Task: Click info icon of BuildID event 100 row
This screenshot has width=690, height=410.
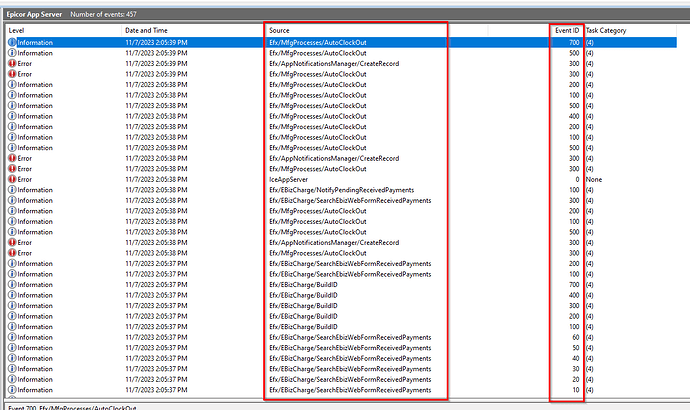Action: (x=12, y=327)
